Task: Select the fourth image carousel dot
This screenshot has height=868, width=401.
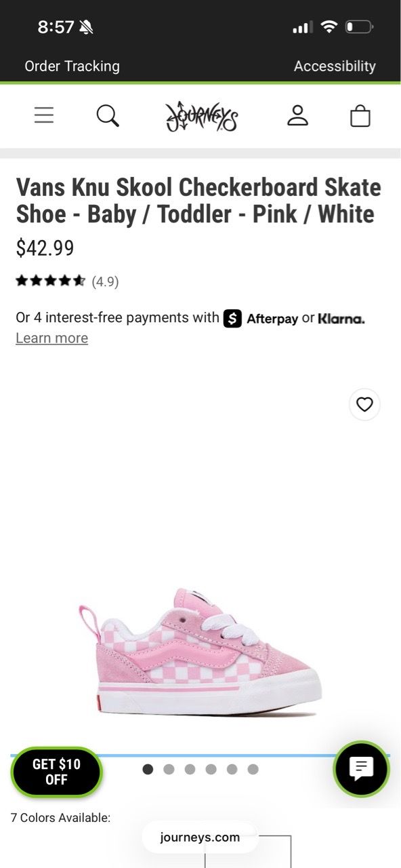Action: (211, 769)
